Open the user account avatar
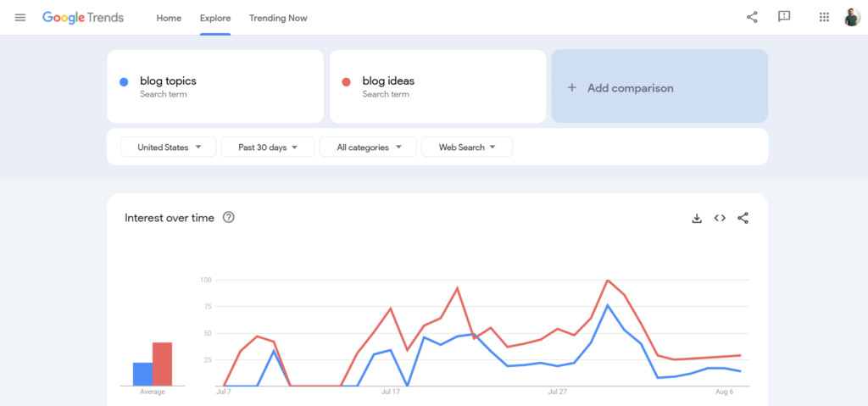Screen dimensions: 868x406 [852, 18]
